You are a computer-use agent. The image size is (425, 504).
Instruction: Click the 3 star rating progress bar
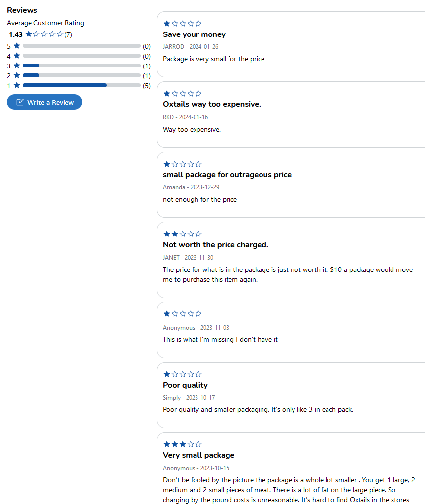[x=82, y=66]
